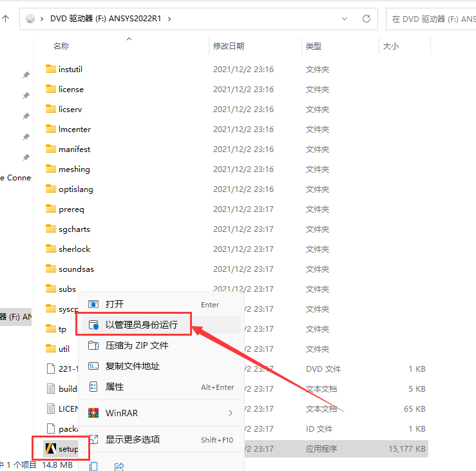Sort by Name column header
Image resolution: width=476 pixels, height=471 pixels.
pos(61,46)
